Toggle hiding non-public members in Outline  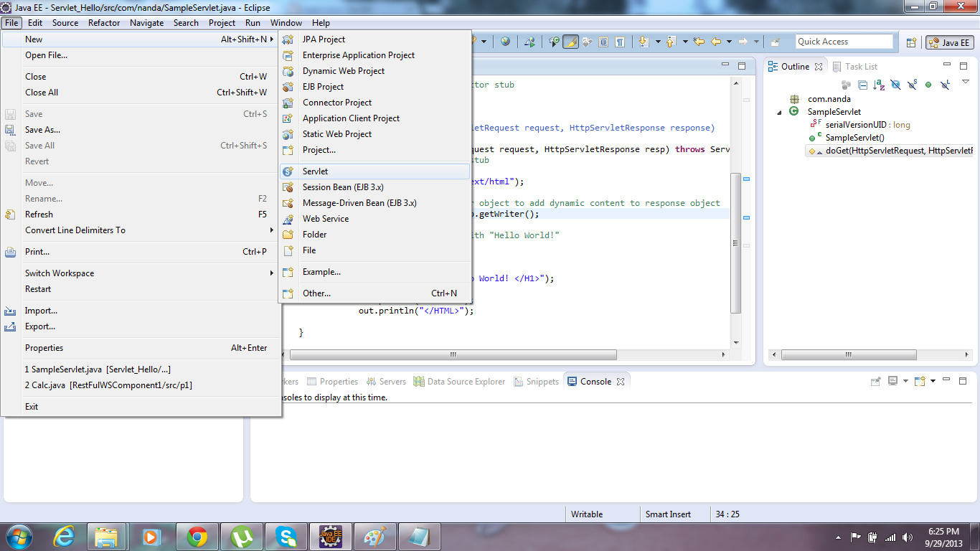(928, 85)
